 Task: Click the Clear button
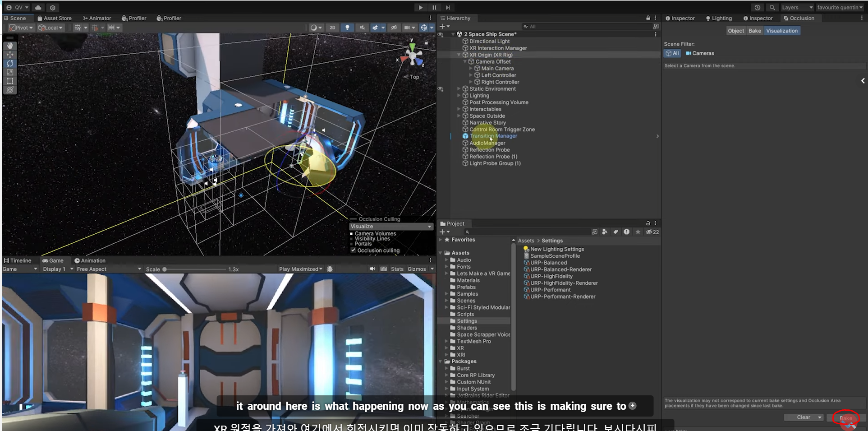click(x=804, y=417)
